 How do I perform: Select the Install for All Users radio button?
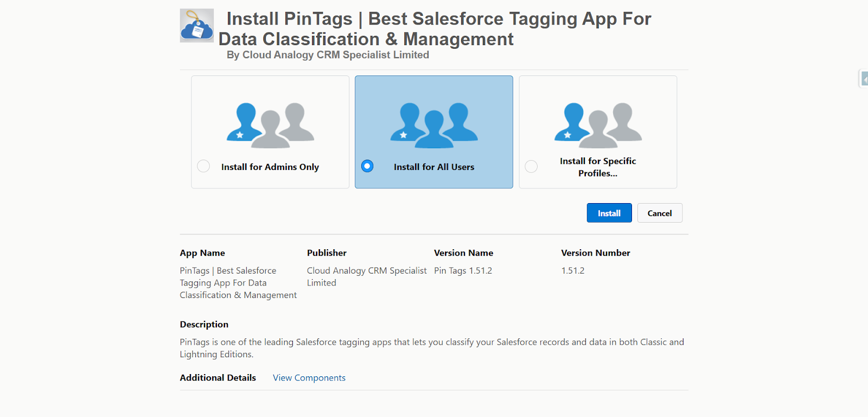coord(367,166)
